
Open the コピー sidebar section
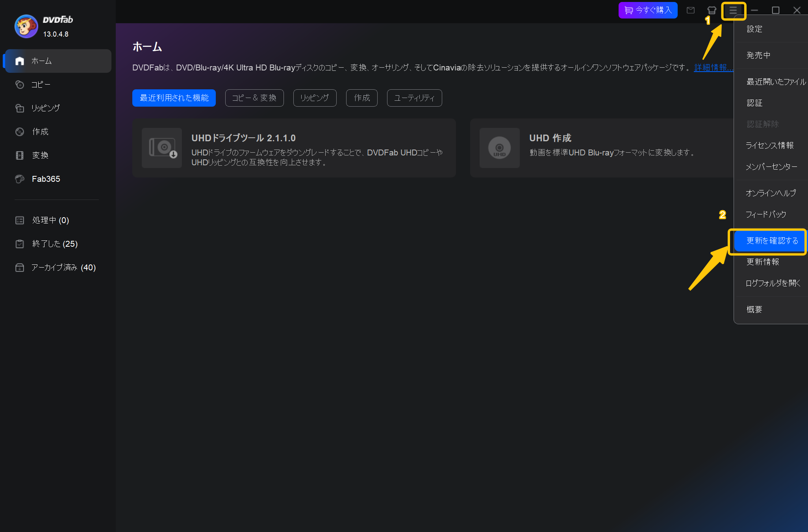tap(58, 85)
